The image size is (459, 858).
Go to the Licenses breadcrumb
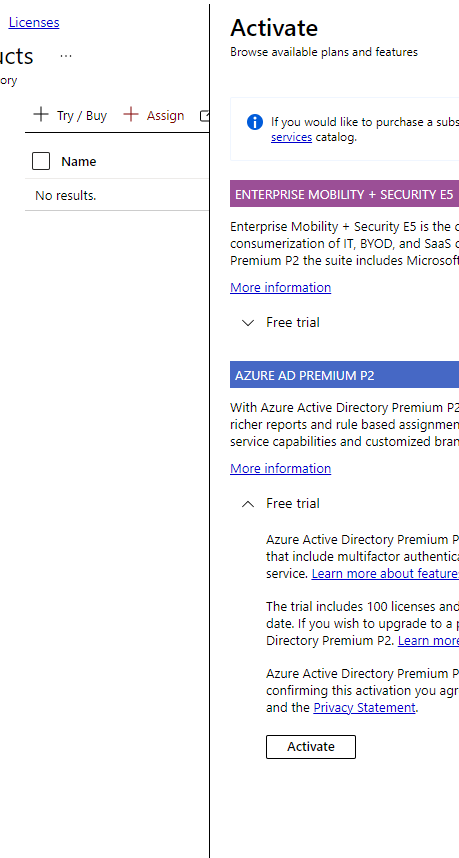pos(34,22)
